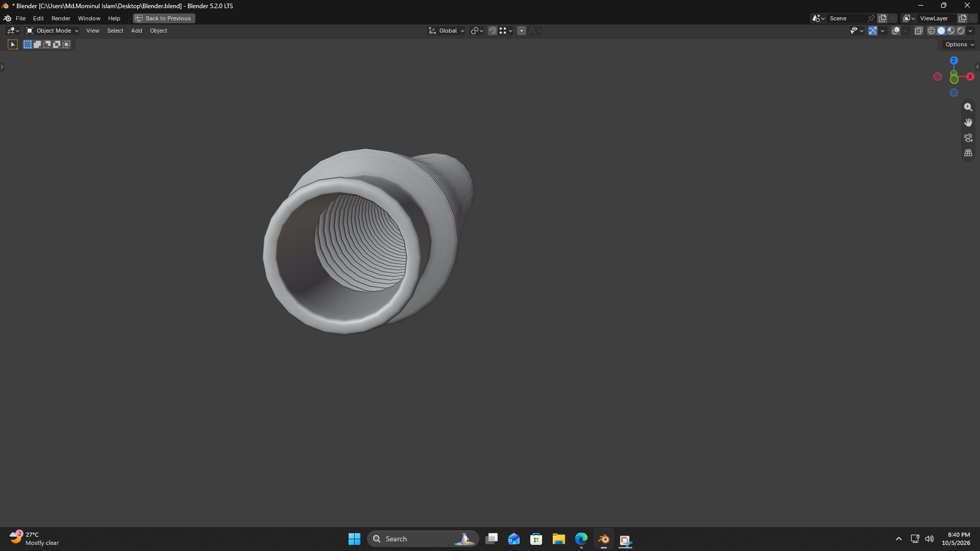Open the Global transform orientation dropdown
Screen dimensions: 980x551
pyautogui.click(x=447, y=31)
